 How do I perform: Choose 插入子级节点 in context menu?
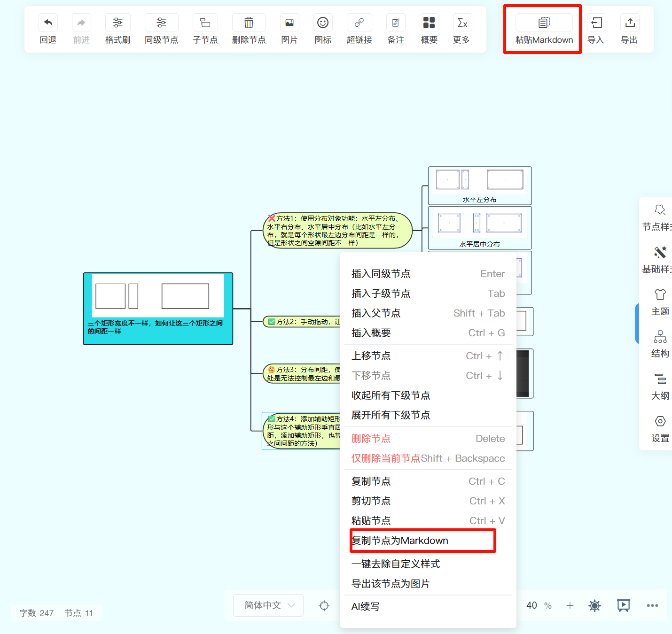[428, 294]
